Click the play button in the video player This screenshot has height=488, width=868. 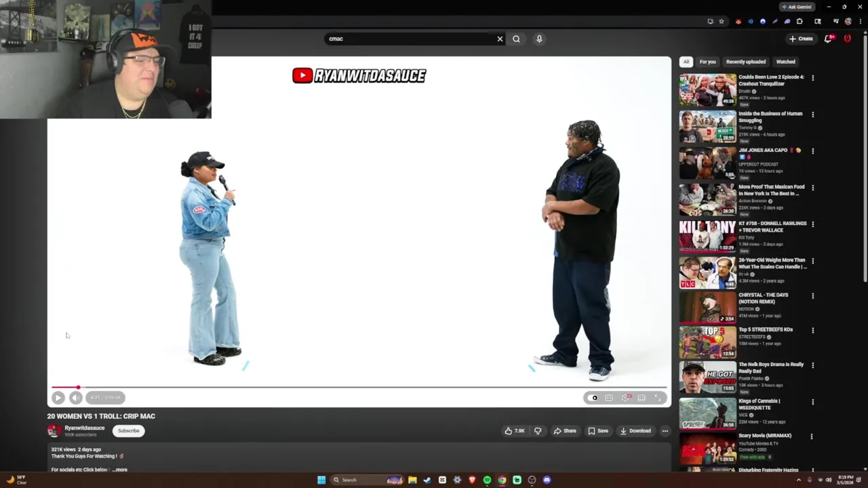point(58,398)
